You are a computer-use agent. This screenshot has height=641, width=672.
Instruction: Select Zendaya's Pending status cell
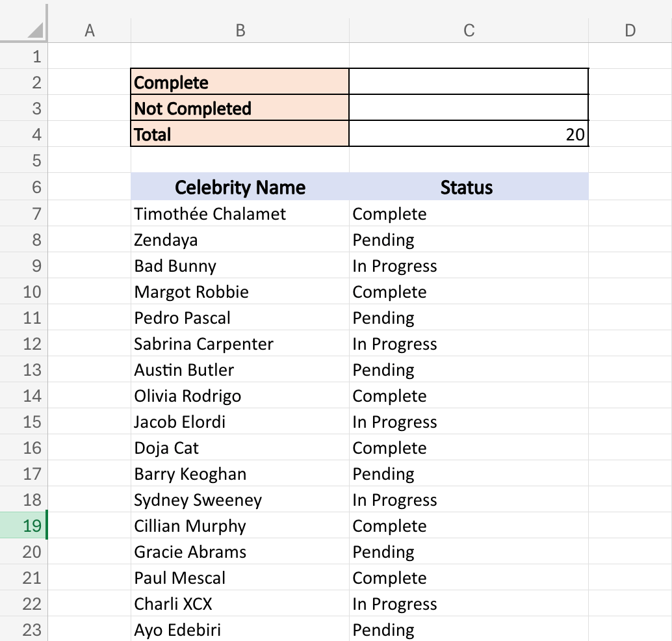[x=469, y=240]
